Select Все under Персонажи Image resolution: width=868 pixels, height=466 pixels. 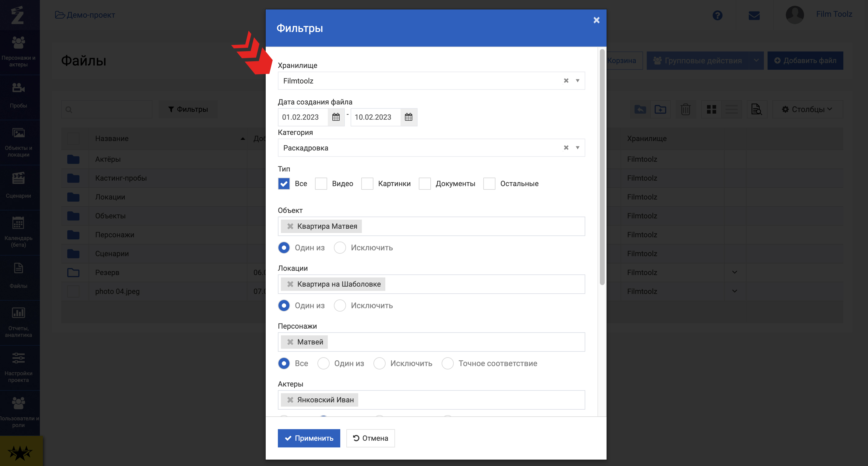(x=284, y=363)
